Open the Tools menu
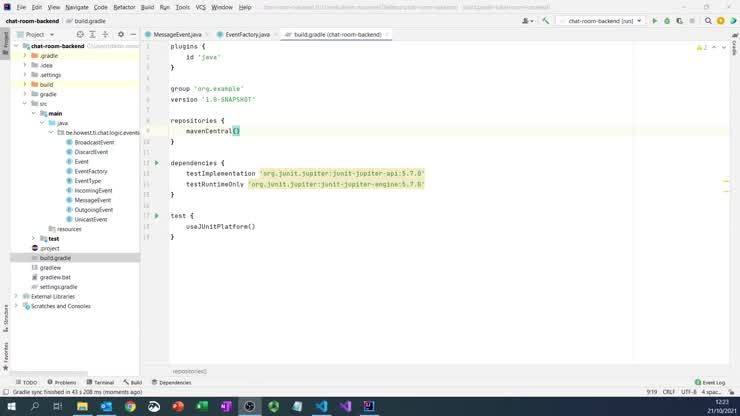The width and height of the screenshot is (740, 416). point(182,7)
